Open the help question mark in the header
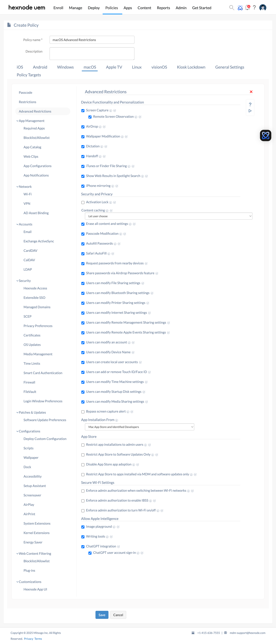The image size is (276, 644). tap(254, 8)
